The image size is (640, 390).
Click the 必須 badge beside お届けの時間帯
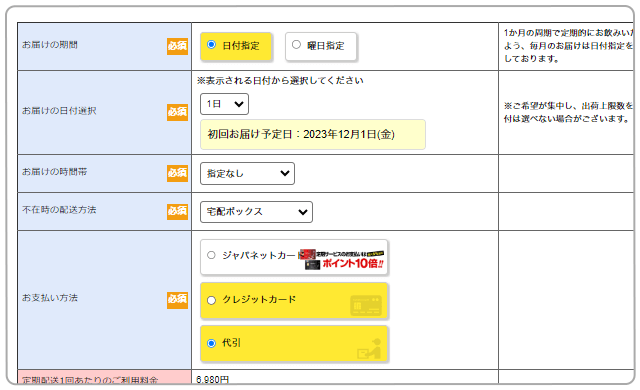point(177,173)
